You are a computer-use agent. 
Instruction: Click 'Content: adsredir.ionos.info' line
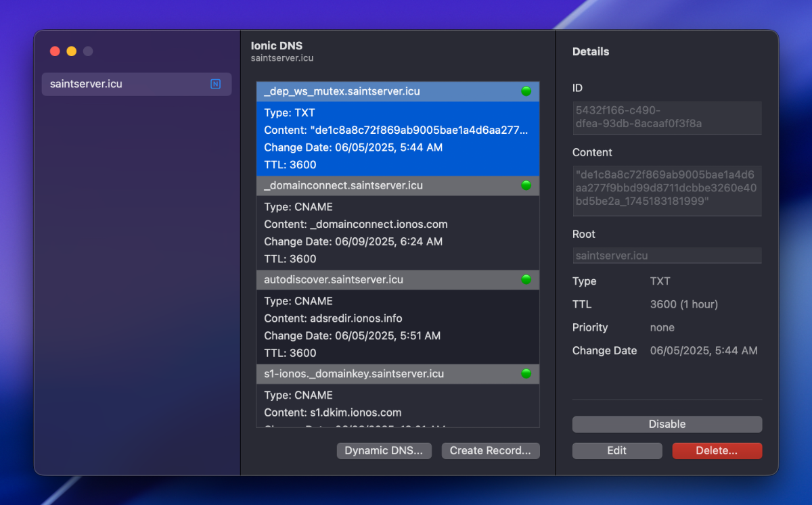coord(334,318)
